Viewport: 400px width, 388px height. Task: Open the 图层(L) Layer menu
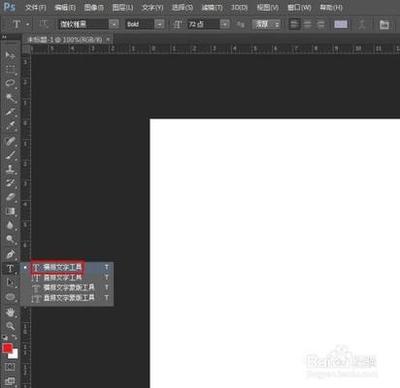pyautogui.click(x=123, y=7)
